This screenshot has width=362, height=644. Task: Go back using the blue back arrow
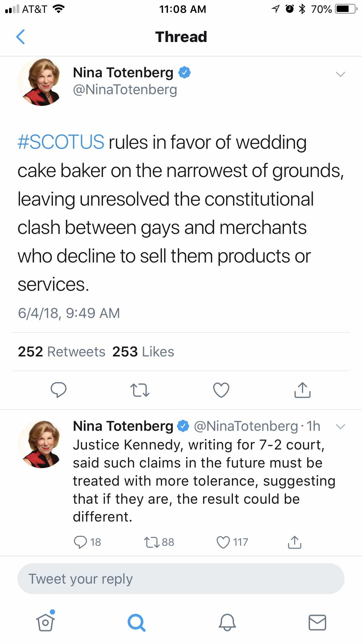tap(20, 37)
